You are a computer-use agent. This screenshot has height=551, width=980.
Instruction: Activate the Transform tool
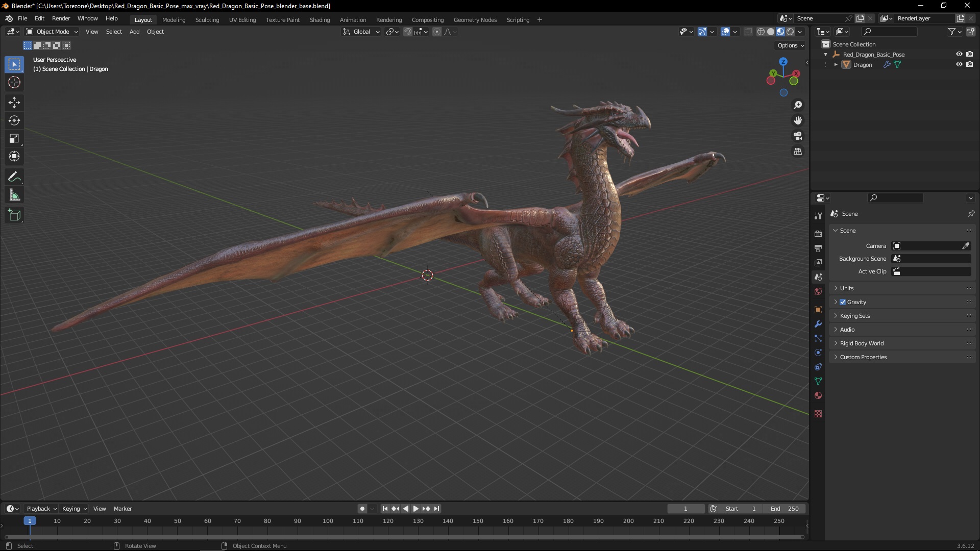pos(14,156)
